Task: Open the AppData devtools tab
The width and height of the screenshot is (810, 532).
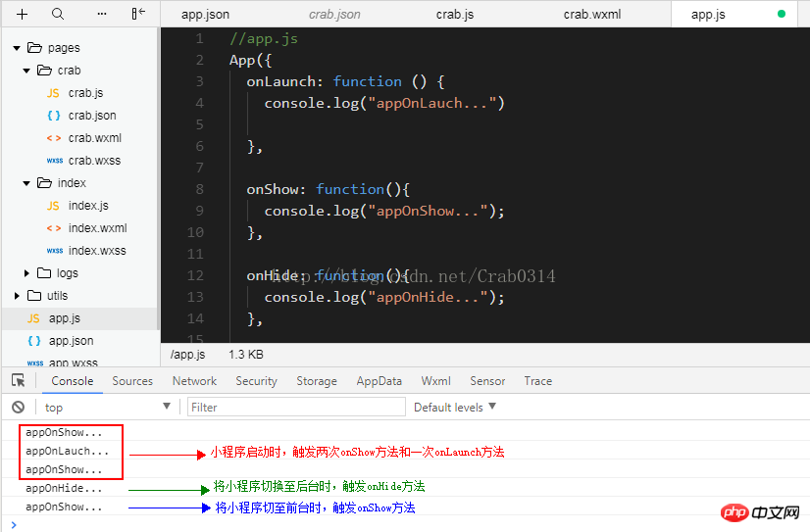Action: click(380, 381)
